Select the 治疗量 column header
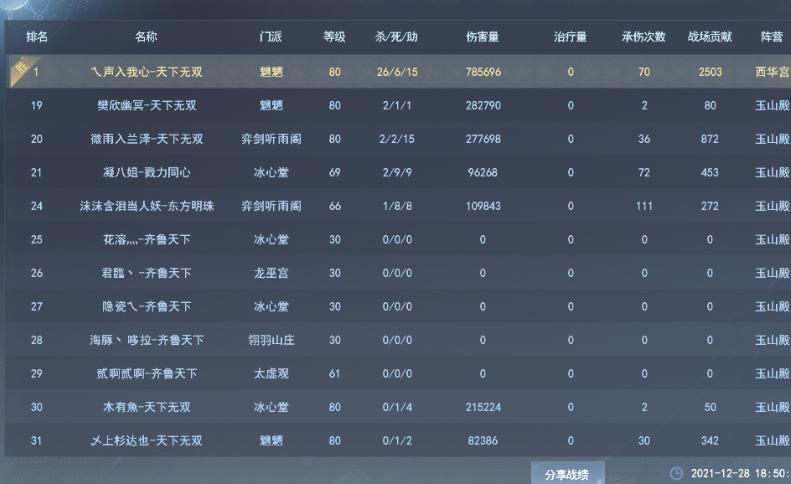The height and width of the screenshot is (484, 791). [570, 37]
